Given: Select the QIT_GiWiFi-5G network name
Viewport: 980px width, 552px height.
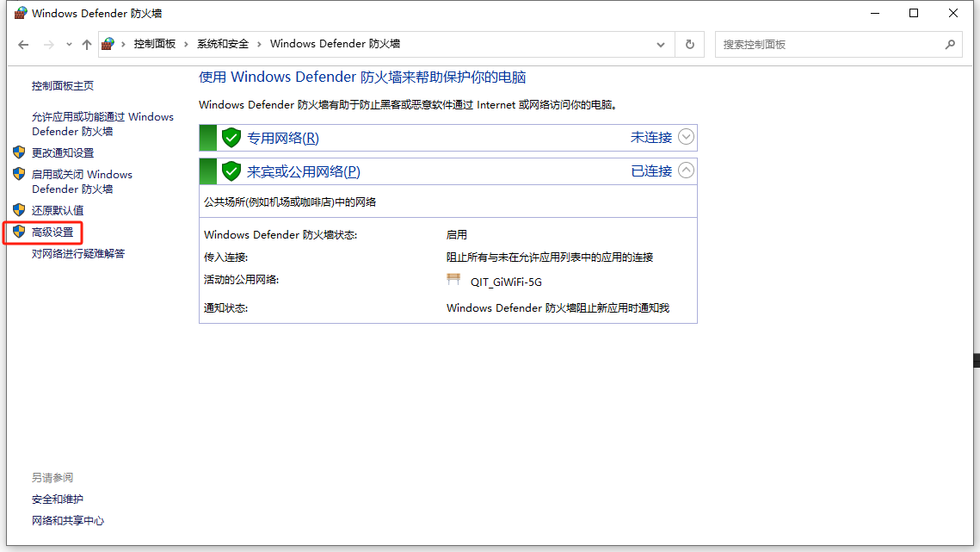Looking at the screenshot, I should (506, 282).
